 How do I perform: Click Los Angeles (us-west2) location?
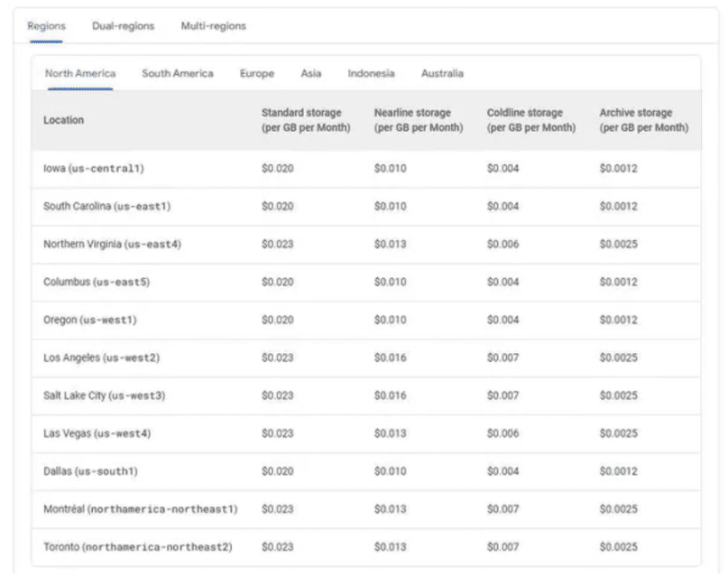click(102, 357)
